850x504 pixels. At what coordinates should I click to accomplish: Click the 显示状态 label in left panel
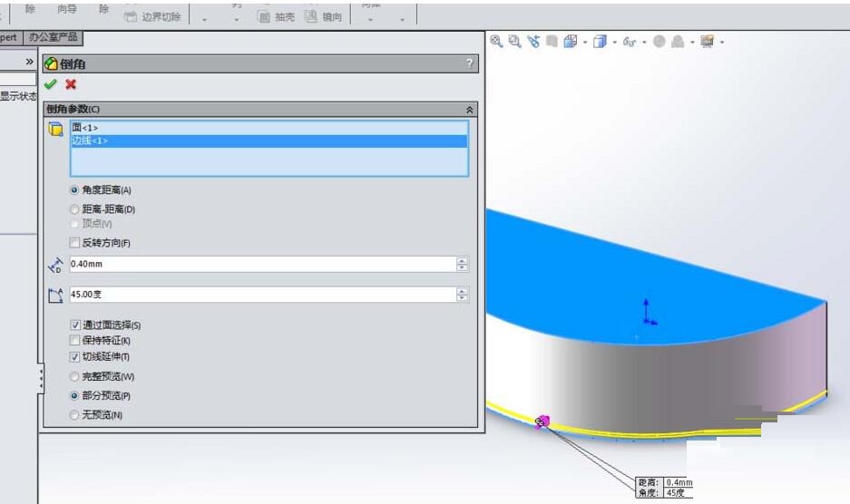click(18, 96)
